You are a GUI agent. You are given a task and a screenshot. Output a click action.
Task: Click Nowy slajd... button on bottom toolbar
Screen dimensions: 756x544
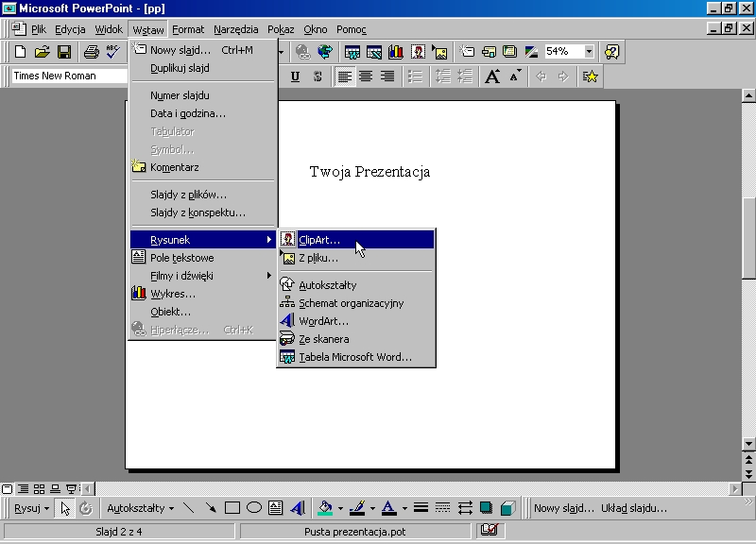(x=563, y=508)
